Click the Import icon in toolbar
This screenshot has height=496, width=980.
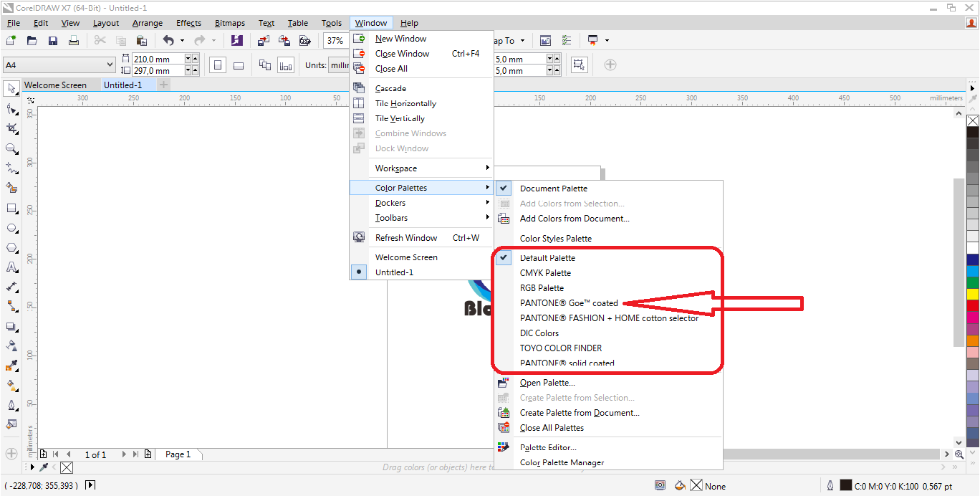[264, 41]
